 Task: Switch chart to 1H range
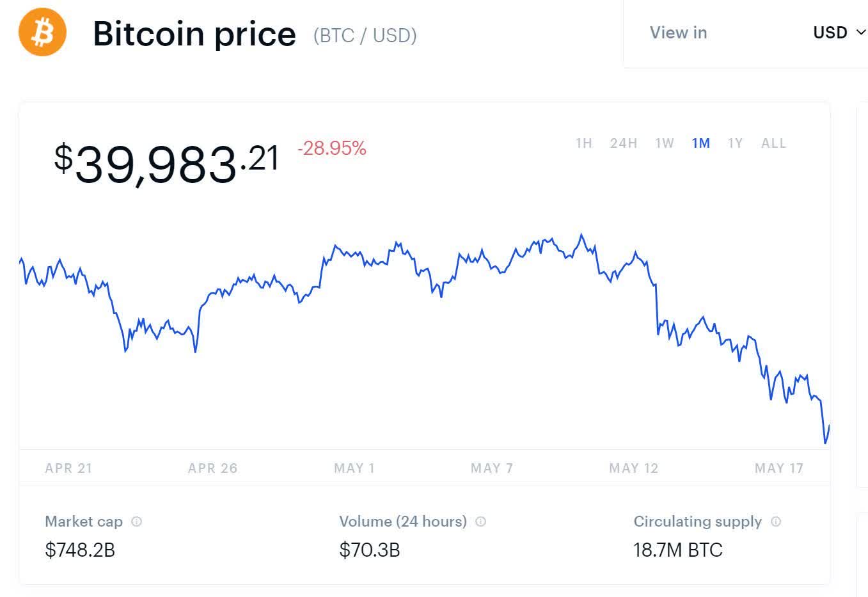click(584, 143)
